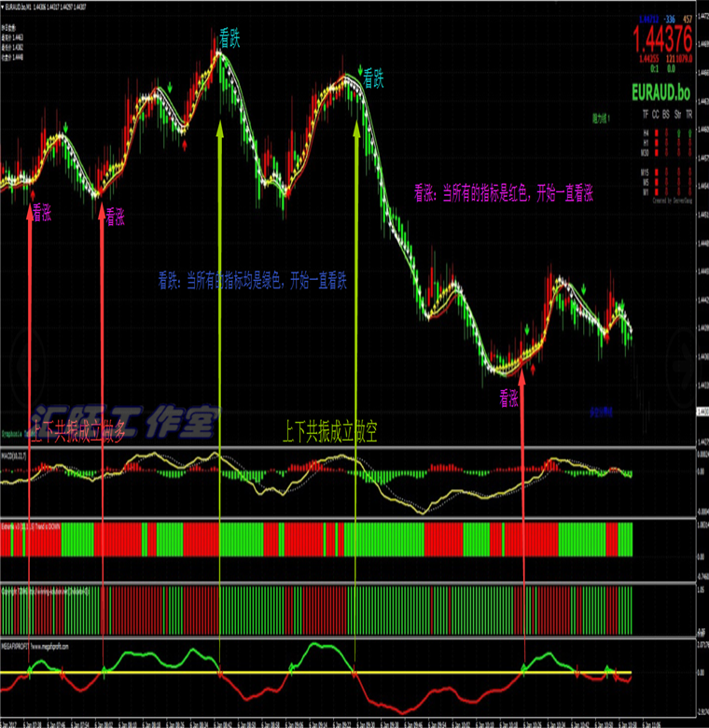Click the M5 timeframe row label

[x=646, y=182]
